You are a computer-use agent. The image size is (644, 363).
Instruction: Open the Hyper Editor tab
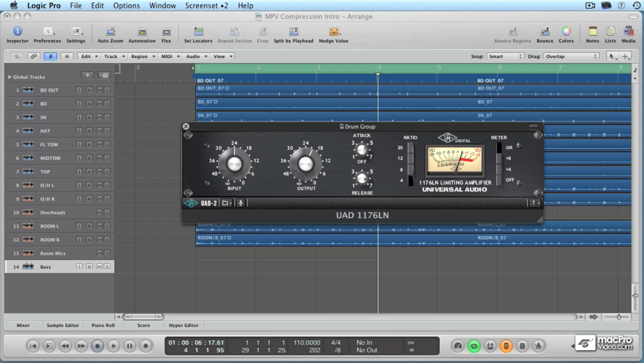(x=184, y=325)
